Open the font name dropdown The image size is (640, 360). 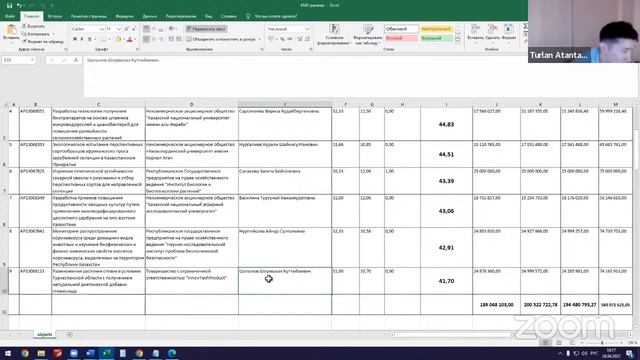click(x=102, y=29)
